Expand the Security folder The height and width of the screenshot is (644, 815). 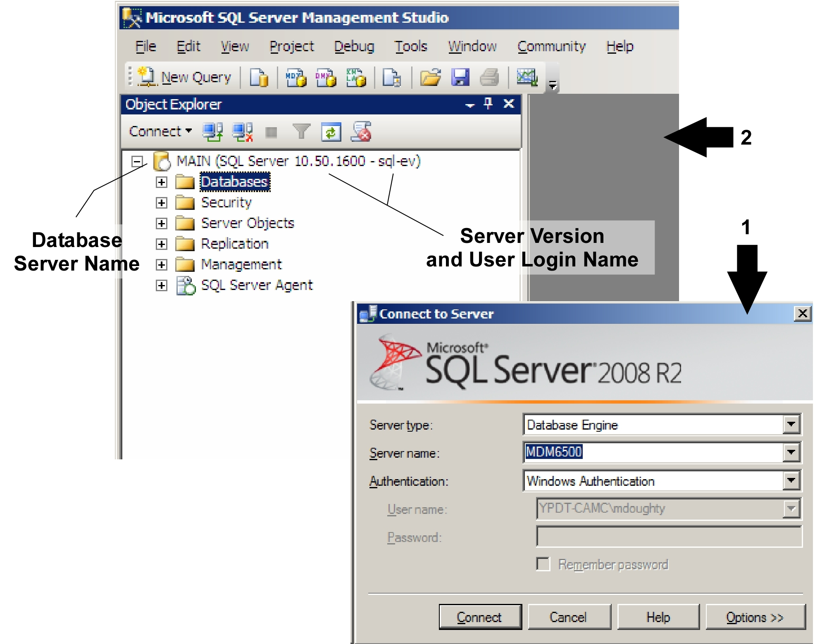[162, 203]
